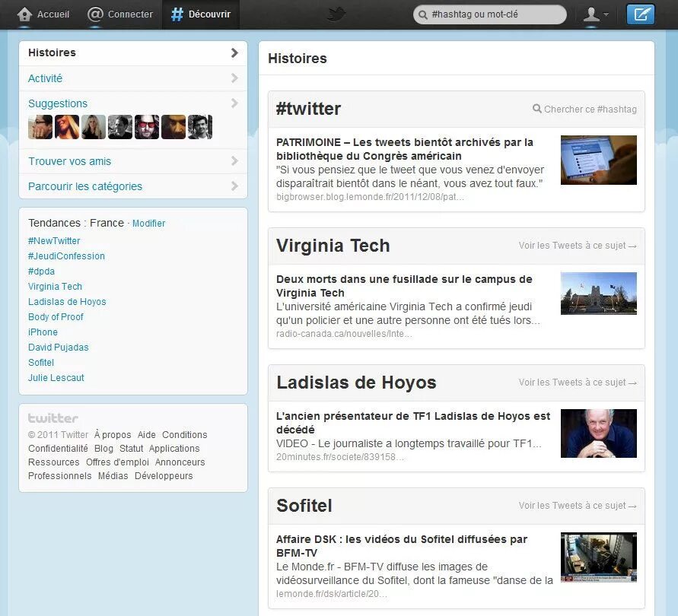The height and width of the screenshot is (616, 678).
Task: Open the #NewTwitter trend
Action: pyautogui.click(x=54, y=241)
